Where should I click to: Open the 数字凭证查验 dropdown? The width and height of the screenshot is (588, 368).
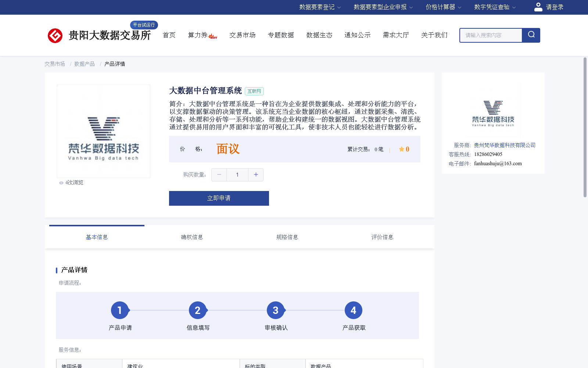click(x=495, y=7)
